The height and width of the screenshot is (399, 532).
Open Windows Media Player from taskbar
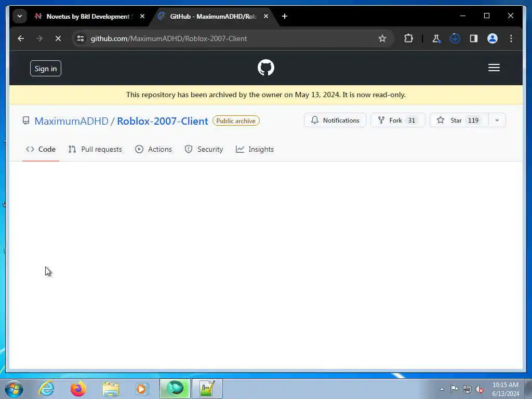(x=141, y=389)
